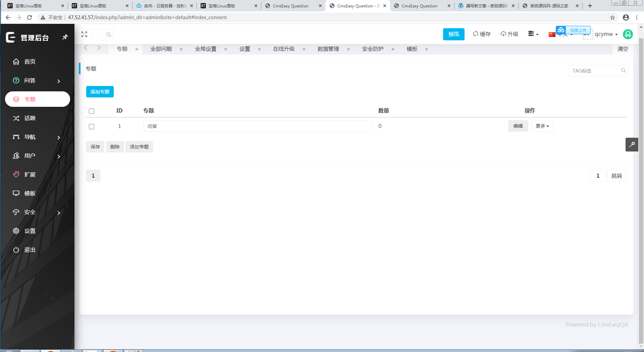Tick the select-all checkbox in the table header
This screenshot has width=644, height=352.
click(x=92, y=111)
